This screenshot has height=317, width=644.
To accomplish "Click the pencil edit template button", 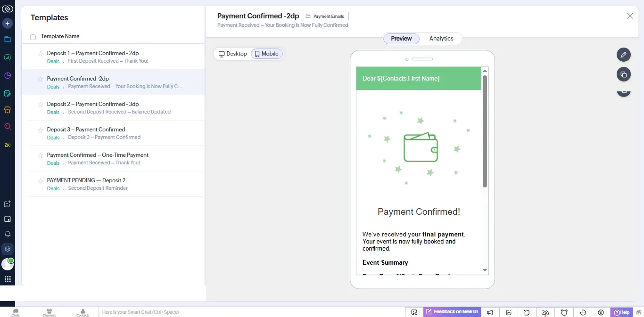I will click(624, 55).
